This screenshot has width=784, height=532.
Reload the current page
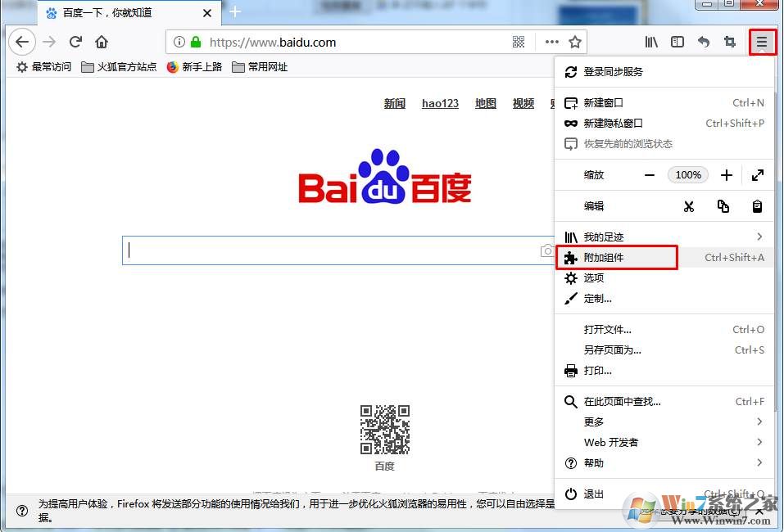(75, 42)
